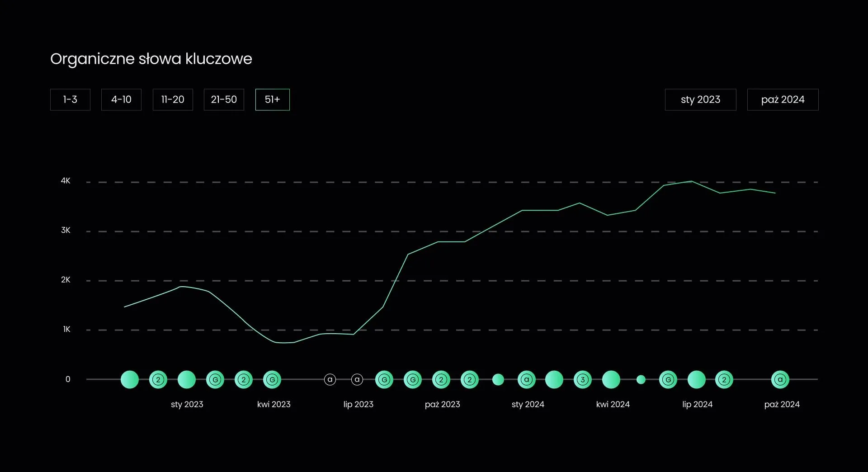868x472 pixels.
Task: Open the sty 2023 start date picker
Action: click(700, 99)
